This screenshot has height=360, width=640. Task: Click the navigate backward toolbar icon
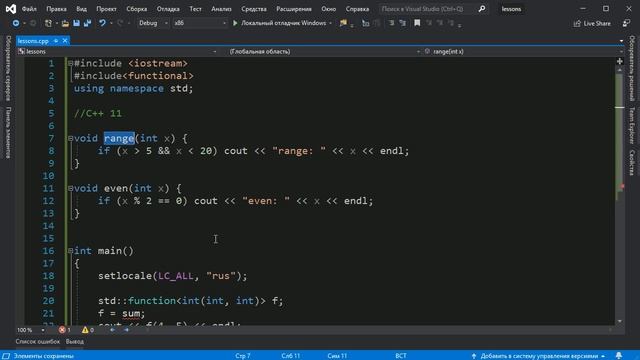click(16, 23)
